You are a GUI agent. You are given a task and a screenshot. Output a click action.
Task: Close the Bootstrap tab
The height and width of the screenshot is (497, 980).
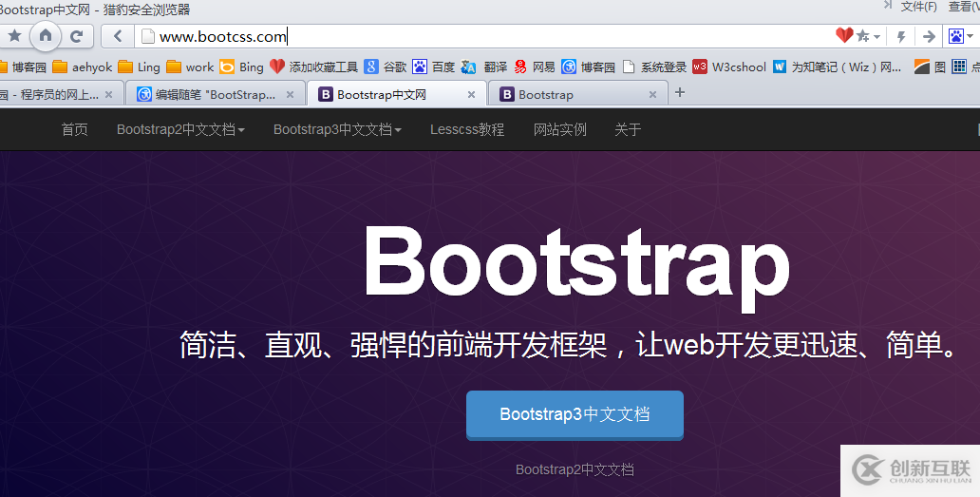652,94
